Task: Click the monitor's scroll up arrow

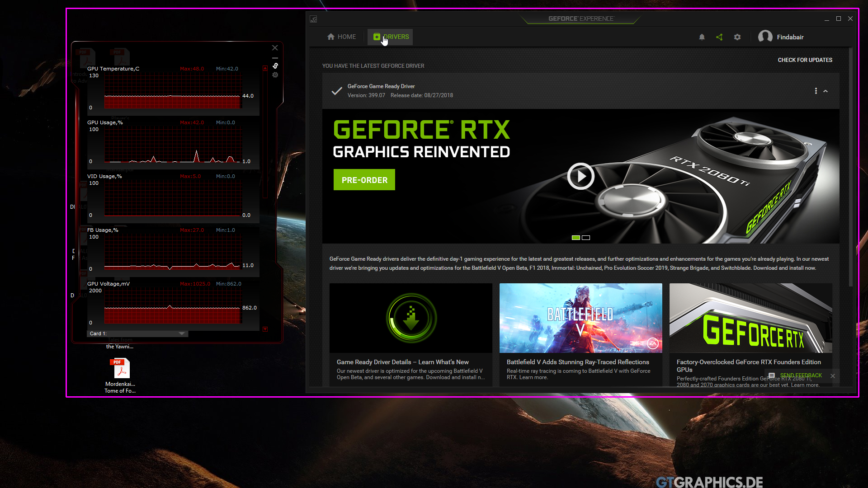Action: (265, 69)
